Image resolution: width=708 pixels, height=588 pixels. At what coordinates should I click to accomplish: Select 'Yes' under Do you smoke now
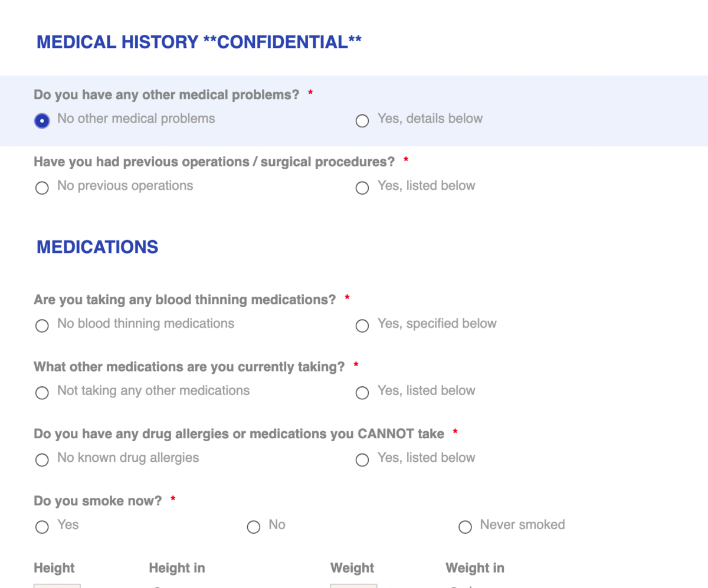[x=41, y=527]
